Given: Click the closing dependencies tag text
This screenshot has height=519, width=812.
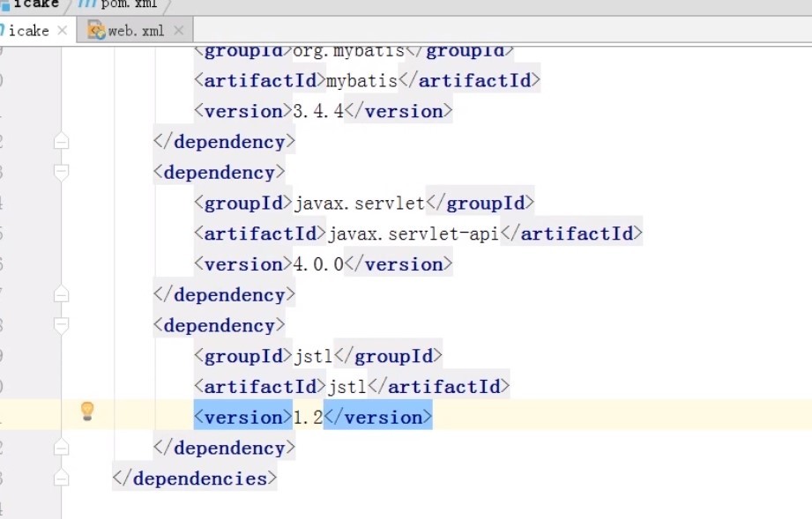Looking at the screenshot, I should point(195,478).
